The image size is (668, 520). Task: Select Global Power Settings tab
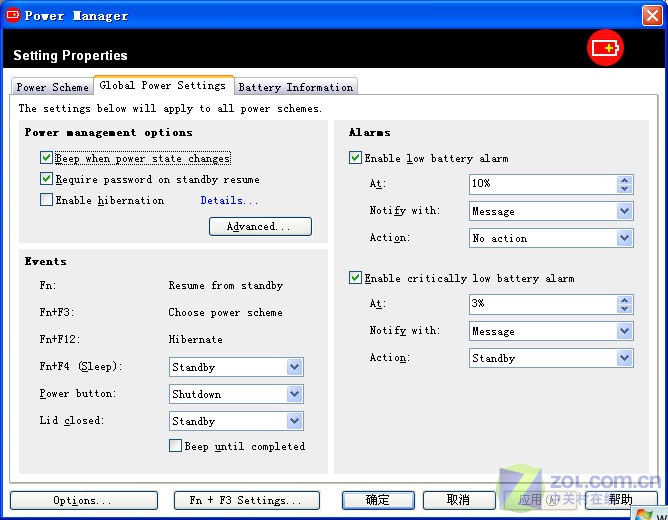click(163, 85)
